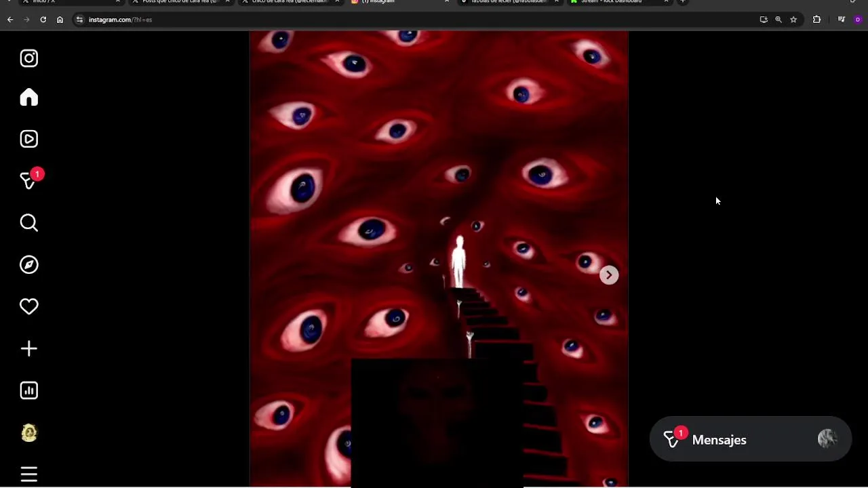Click the avatar in Mensajes panel
This screenshot has width=868, height=488.
click(827, 439)
